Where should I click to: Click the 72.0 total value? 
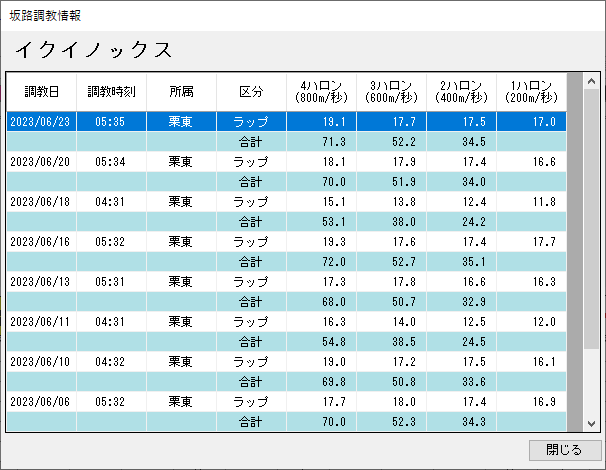pos(321,262)
